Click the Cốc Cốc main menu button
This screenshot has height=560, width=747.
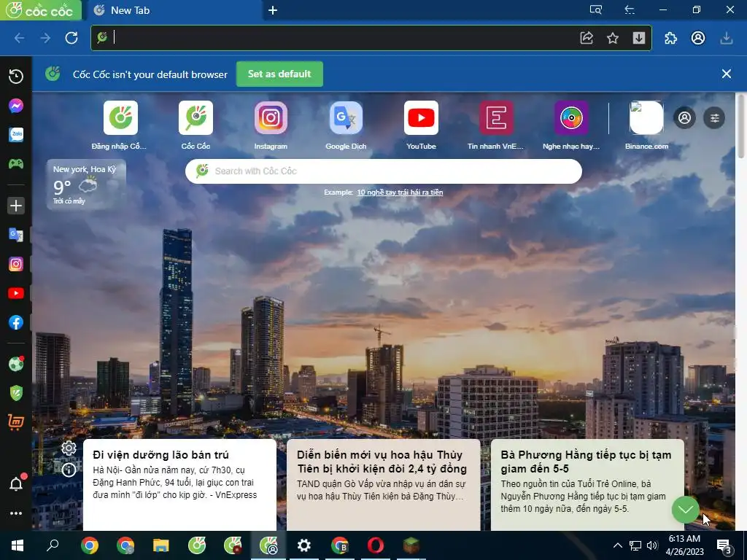coord(41,10)
